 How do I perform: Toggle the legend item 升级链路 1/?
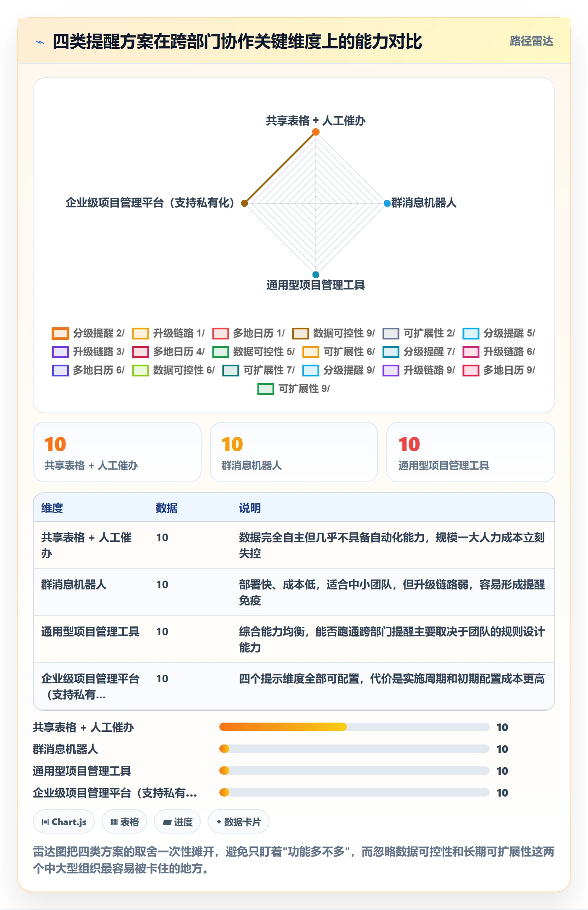pyautogui.click(x=168, y=333)
